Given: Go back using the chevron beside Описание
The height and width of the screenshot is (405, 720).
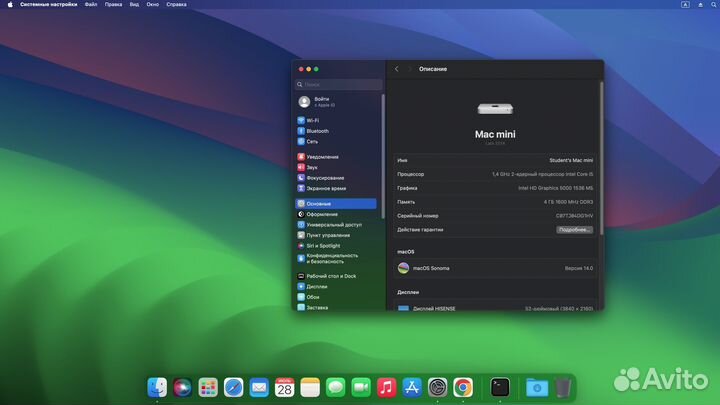Looking at the screenshot, I should point(397,69).
